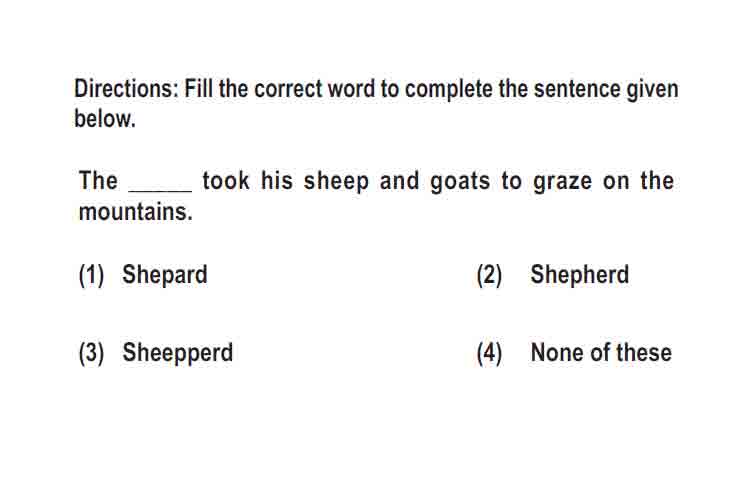Choose the answer Shepard
This screenshot has width=750, height=500.
(x=165, y=275)
